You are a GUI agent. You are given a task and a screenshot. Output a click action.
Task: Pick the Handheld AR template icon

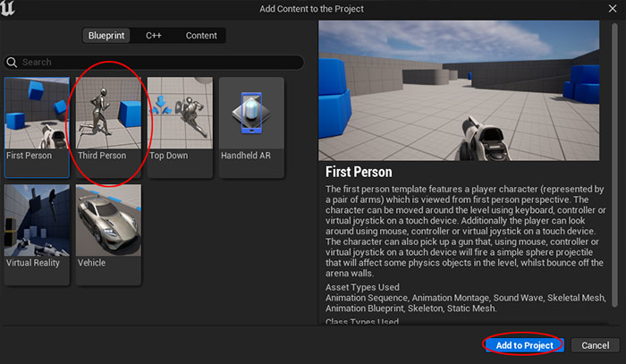251,112
